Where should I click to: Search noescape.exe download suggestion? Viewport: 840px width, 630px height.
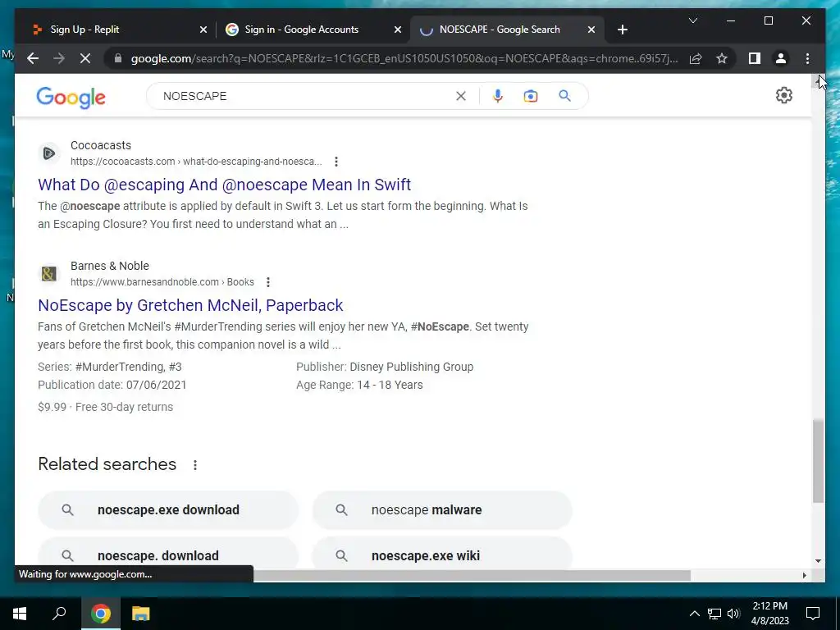coord(168,509)
